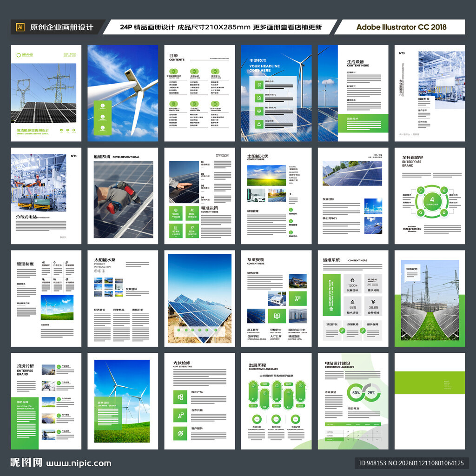Click the 清洁能源宣传册设计 cover title
This screenshot has height=476, width=476.
(33, 130)
